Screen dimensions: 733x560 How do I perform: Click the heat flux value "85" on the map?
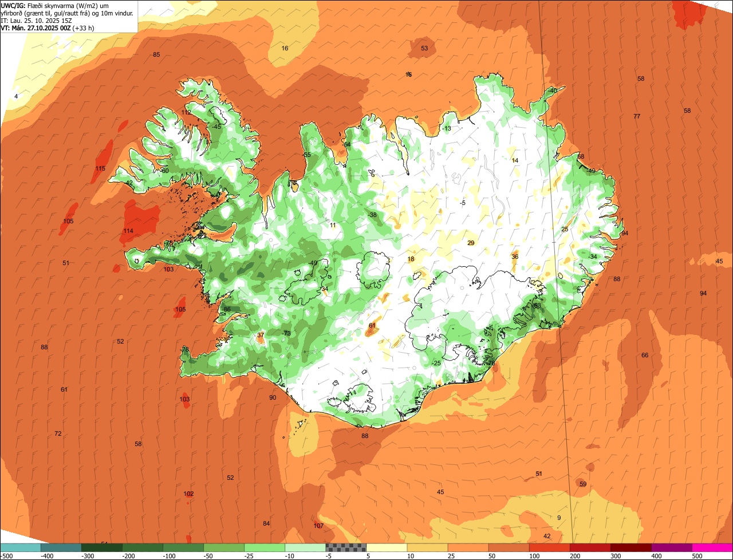pos(156,54)
